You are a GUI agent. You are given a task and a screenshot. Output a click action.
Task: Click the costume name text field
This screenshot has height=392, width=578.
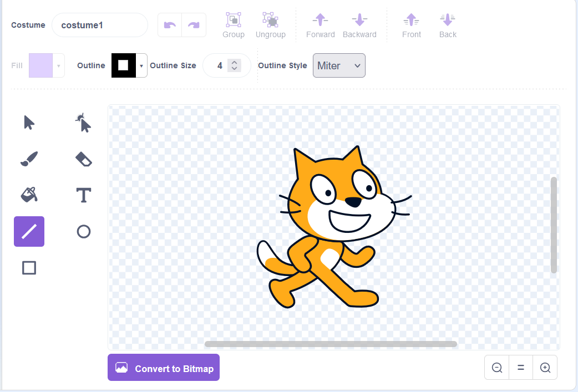(x=100, y=25)
